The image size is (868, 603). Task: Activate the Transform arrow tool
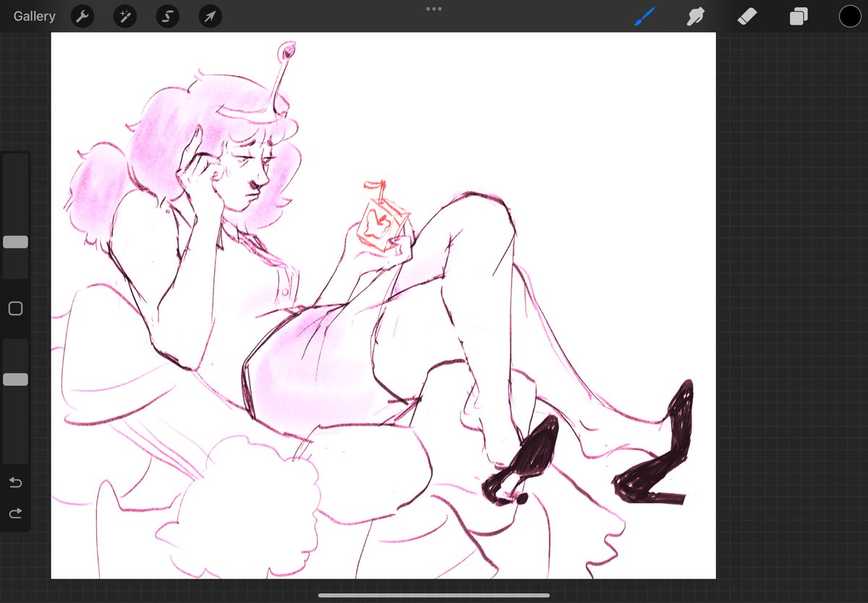210,16
